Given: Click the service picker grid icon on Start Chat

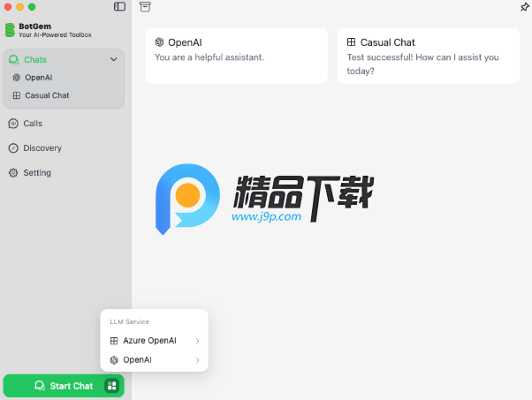Looking at the screenshot, I should 112,386.
